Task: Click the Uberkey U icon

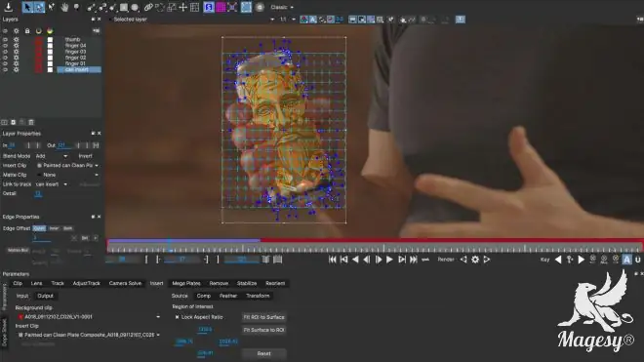Action: pyautogui.click(x=638, y=260)
